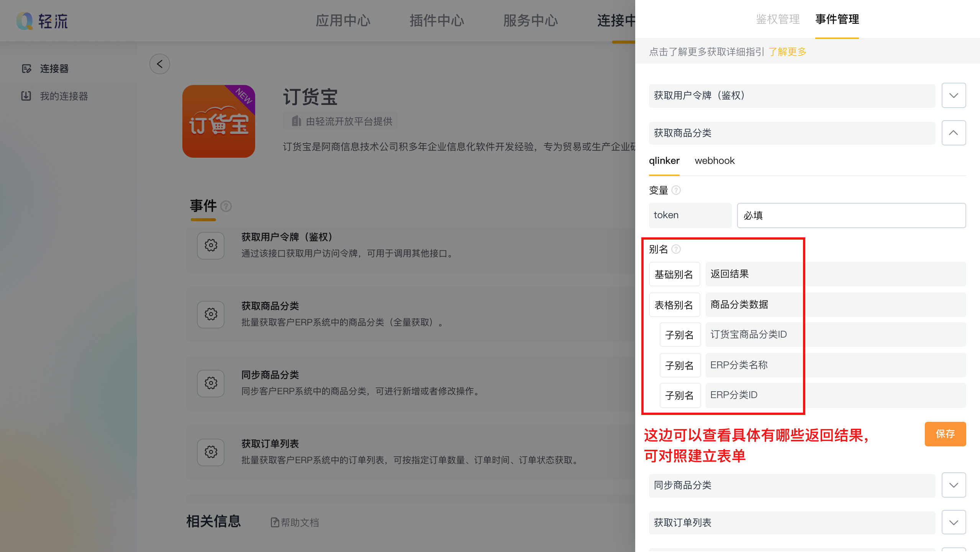Open 应用中心 in the top navigation
This screenshot has width=980, height=552.
(343, 21)
